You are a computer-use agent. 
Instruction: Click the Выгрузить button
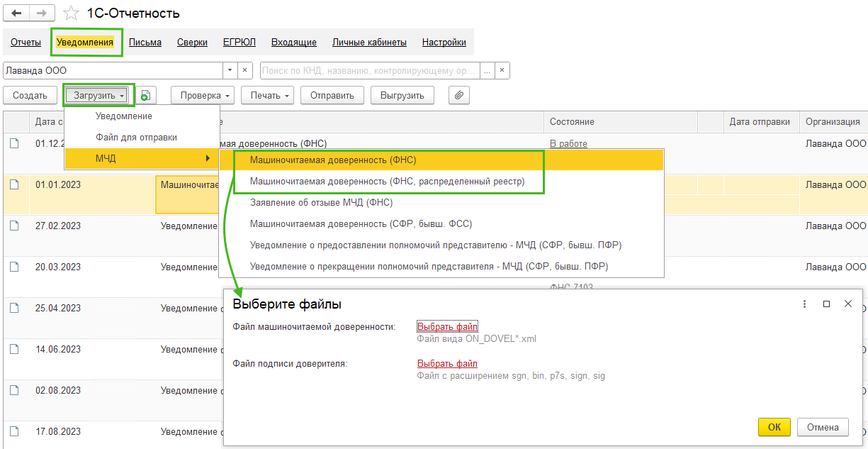coord(402,96)
